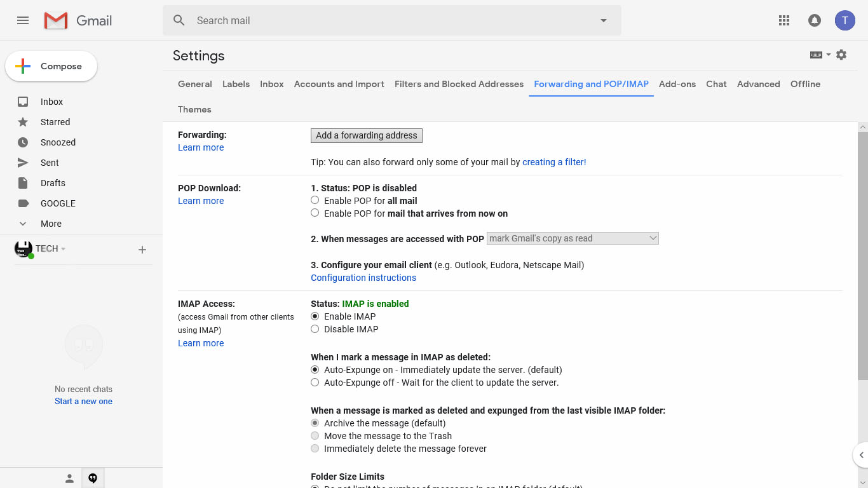Open Forwarding and POP/IMAP tab
Screen dimensions: 868x488
pyautogui.click(x=592, y=84)
